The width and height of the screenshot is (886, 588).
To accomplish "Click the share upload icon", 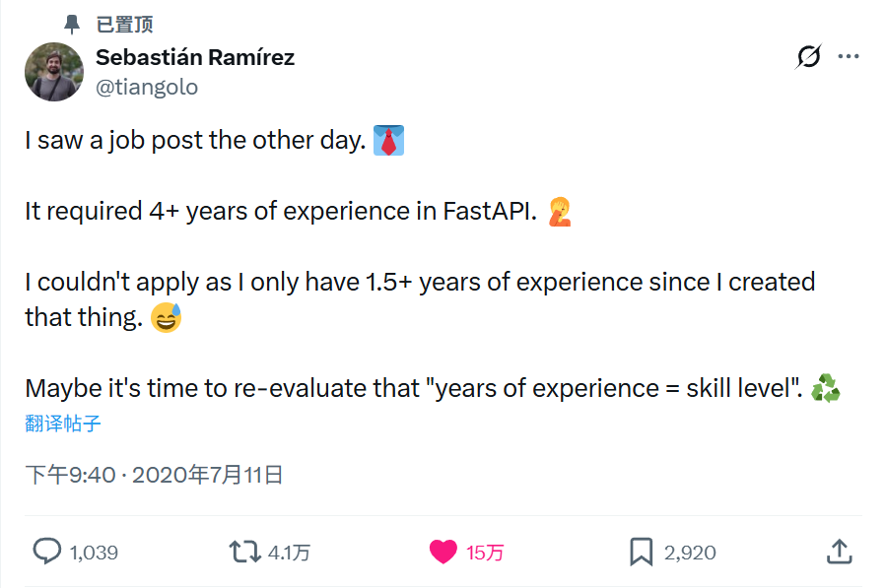I will pos(839,552).
